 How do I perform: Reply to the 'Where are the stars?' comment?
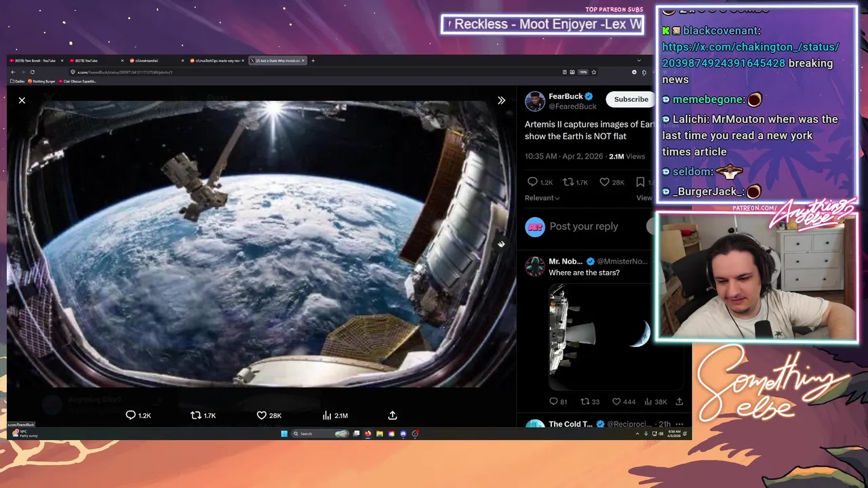click(x=553, y=402)
